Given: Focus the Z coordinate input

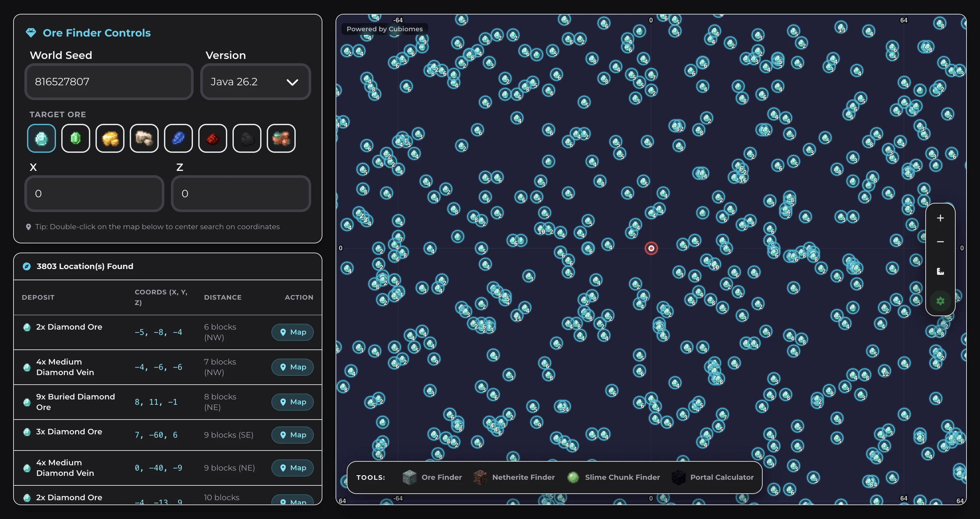Looking at the screenshot, I should click(241, 194).
